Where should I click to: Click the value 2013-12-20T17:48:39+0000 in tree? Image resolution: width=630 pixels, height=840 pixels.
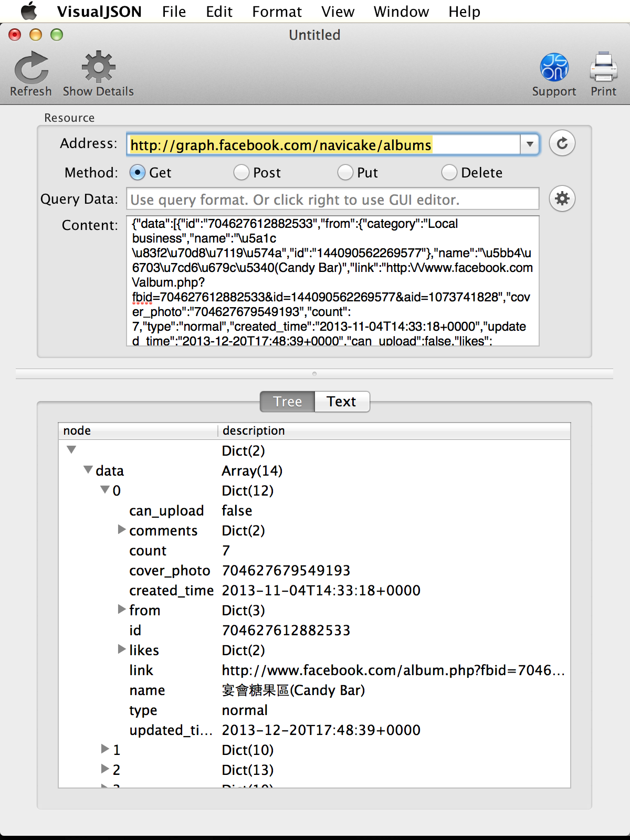(x=321, y=730)
